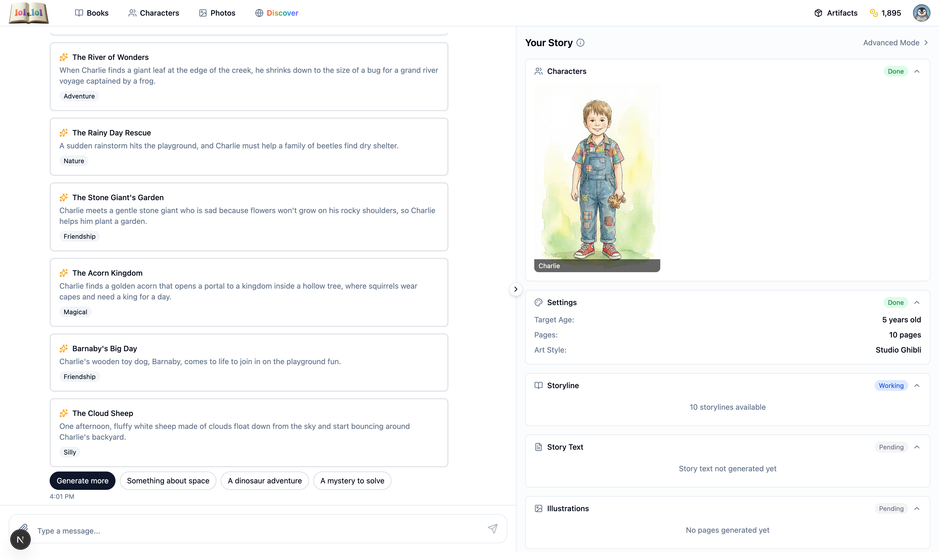Screen dimensions: 939x560
Task: Click the Generate more button
Action: (x=82, y=480)
